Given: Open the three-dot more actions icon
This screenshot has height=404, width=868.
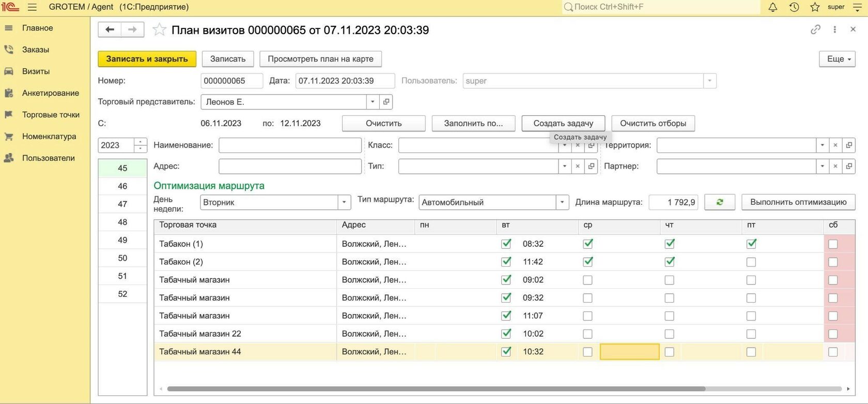Looking at the screenshot, I should (x=834, y=29).
